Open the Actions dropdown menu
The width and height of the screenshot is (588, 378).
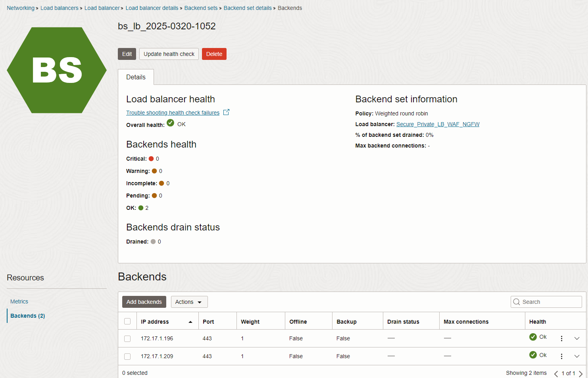(189, 301)
